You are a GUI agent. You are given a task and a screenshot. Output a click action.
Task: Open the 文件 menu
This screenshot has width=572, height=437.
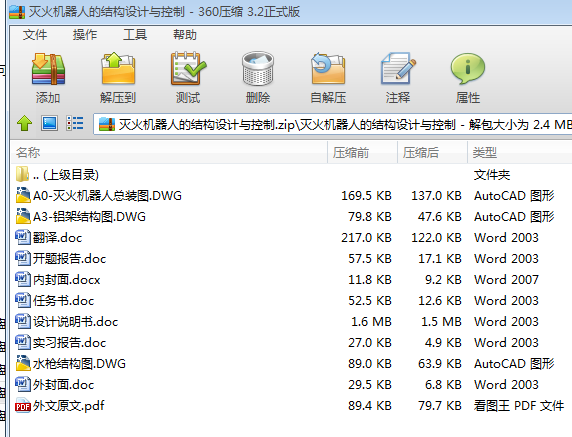(35, 35)
